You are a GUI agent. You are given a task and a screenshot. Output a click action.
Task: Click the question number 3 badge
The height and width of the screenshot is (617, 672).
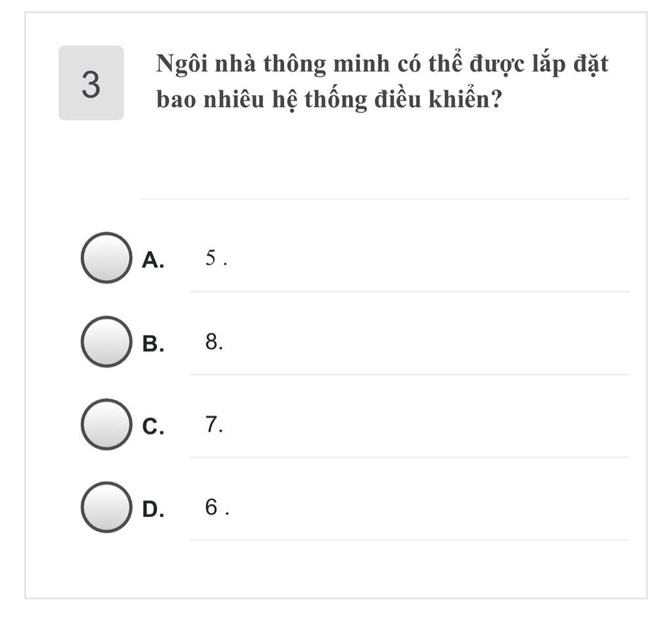click(91, 83)
